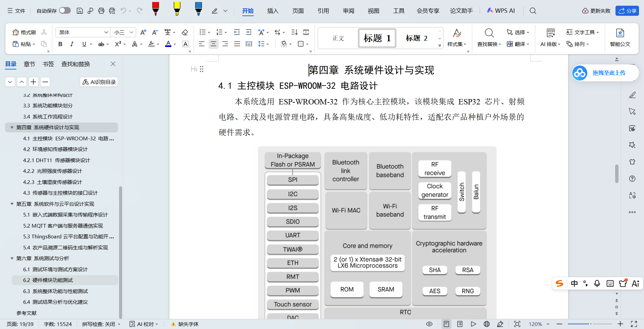Toggle eye protection mode icon in status bar
The image size is (644, 329).
(x=429, y=324)
